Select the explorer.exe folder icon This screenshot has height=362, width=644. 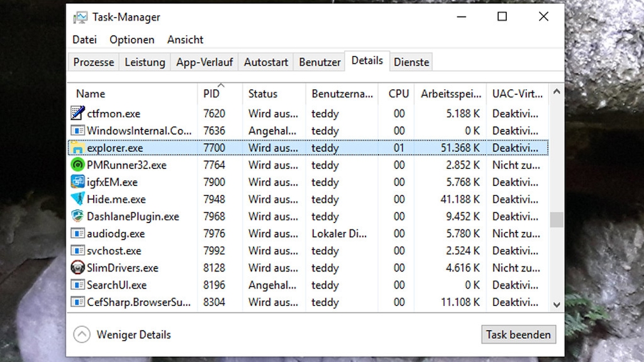(x=77, y=148)
